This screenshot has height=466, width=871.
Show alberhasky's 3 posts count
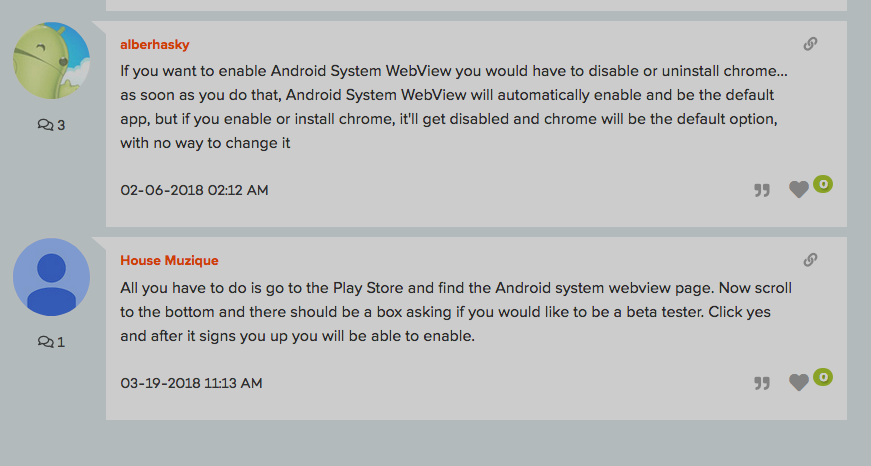51,125
